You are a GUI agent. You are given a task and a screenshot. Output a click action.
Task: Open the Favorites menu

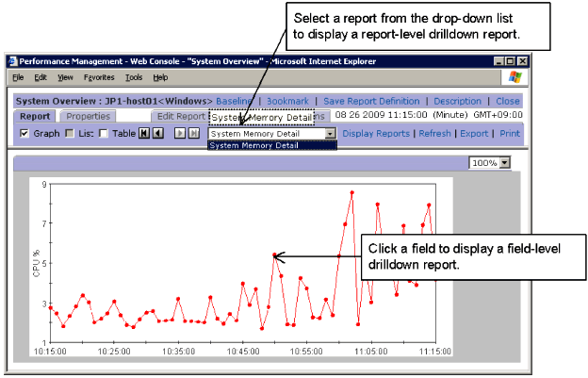tap(99, 77)
